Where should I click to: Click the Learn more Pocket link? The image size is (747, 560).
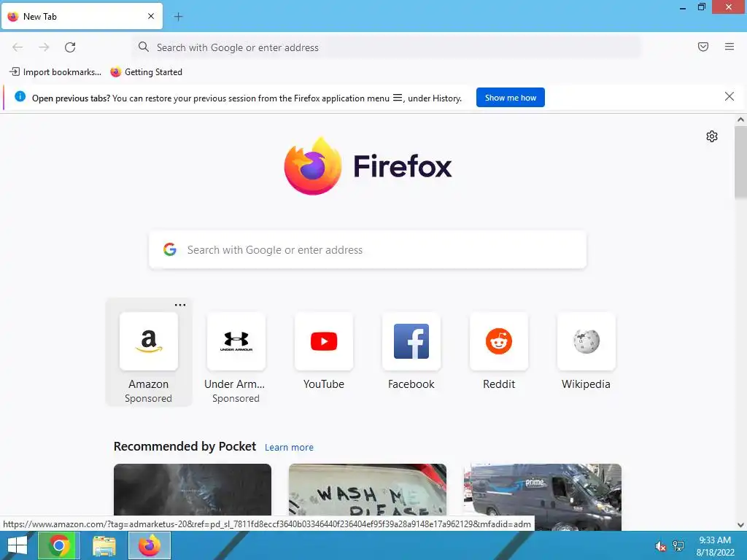pyautogui.click(x=289, y=448)
